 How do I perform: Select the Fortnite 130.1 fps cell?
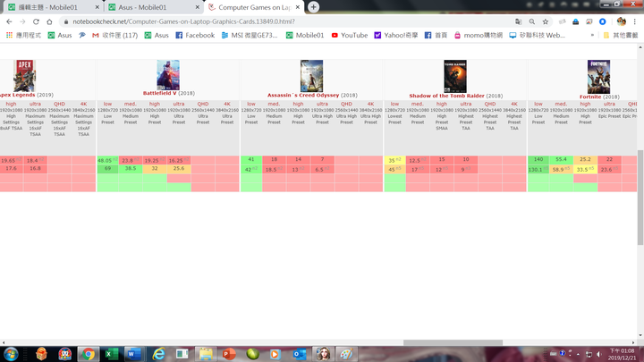pos(538,169)
